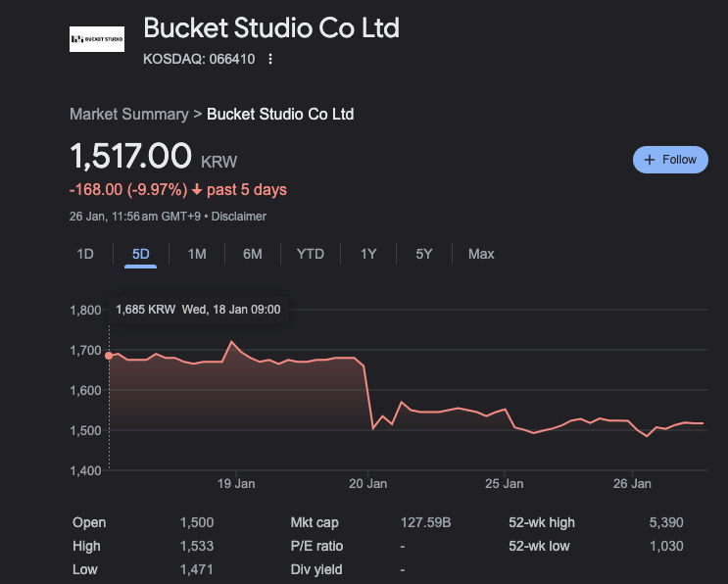Image resolution: width=728 pixels, height=584 pixels.
Task: Click the 52-wk high value 5,390
Action: (666, 522)
